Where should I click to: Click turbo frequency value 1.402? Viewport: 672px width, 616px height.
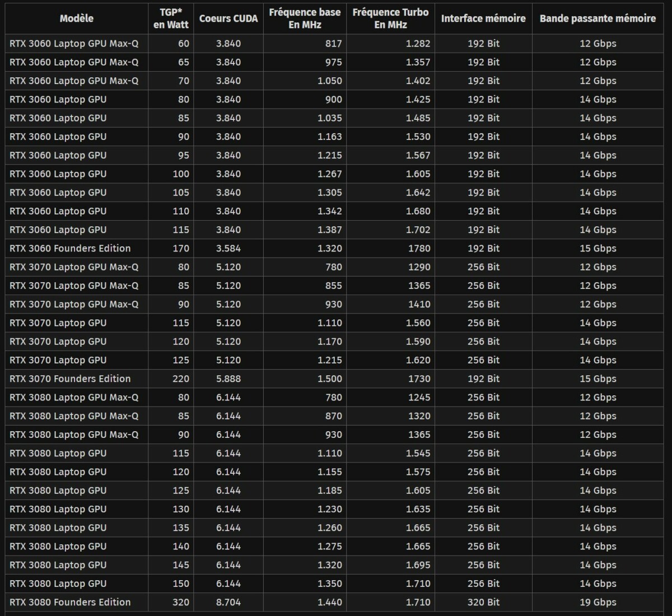click(x=418, y=81)
